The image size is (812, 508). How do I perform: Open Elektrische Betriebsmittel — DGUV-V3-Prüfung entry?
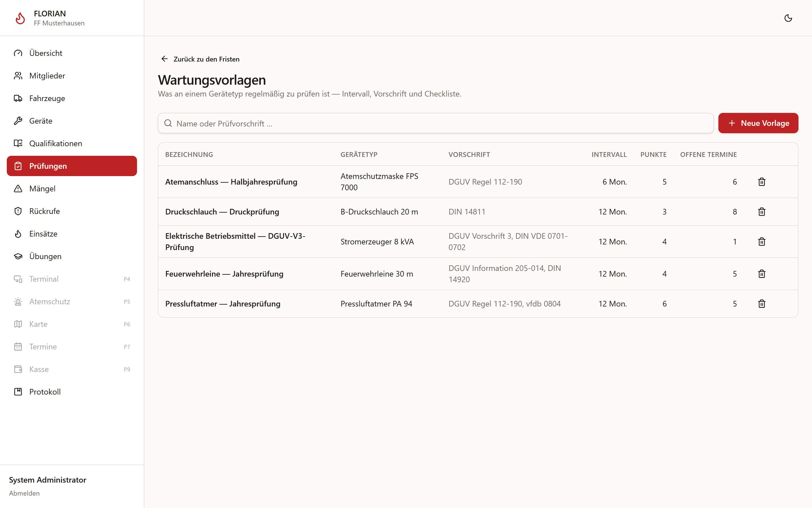tap(235, 242)
